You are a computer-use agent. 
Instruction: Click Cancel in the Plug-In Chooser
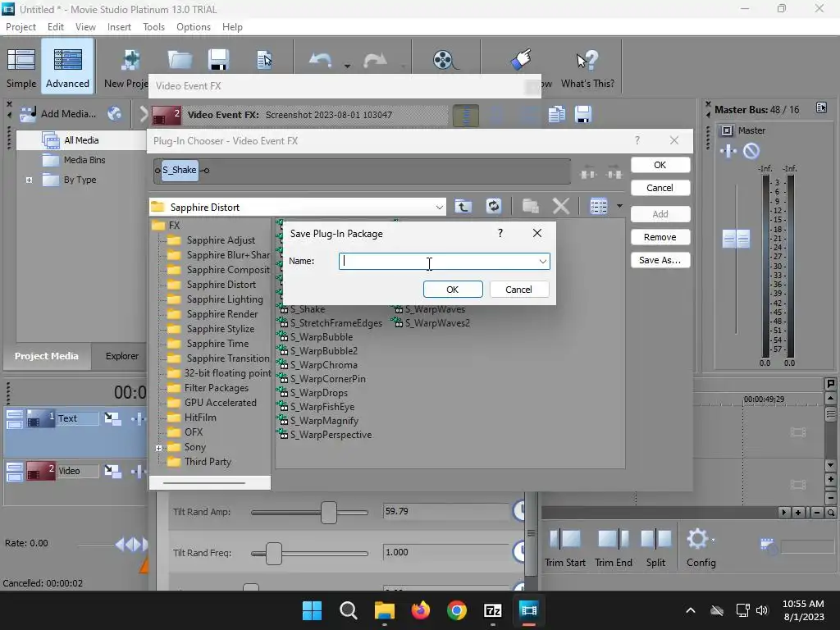point(660,188)
